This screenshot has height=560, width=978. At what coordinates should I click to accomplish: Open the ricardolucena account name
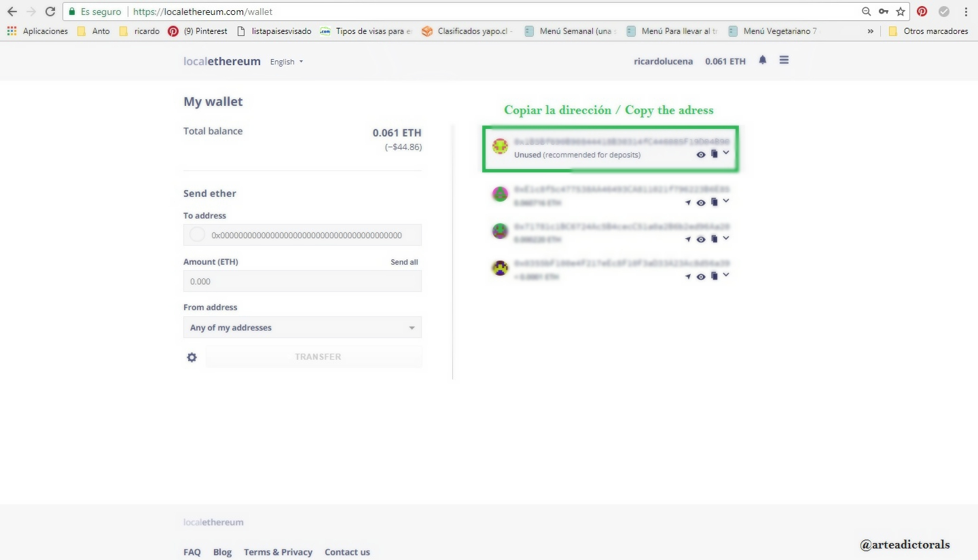coord(664,61)
